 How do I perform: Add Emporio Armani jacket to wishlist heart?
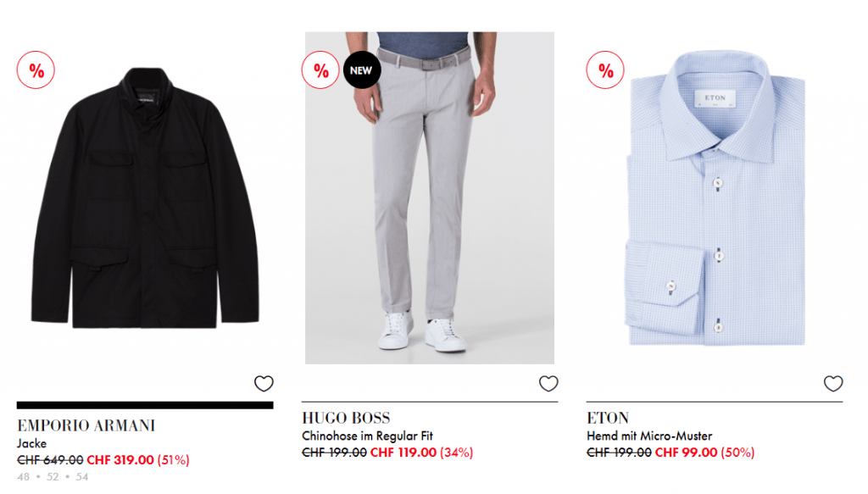pyautogui.click(x=264, y=383)
